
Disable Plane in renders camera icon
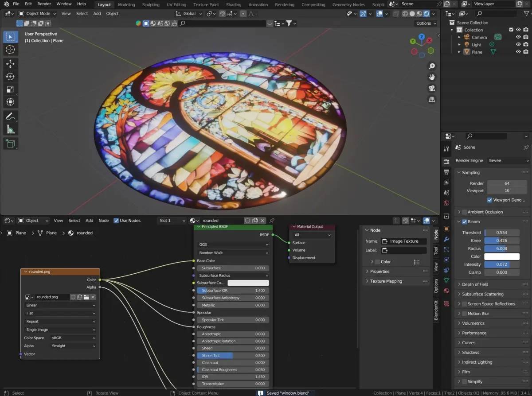click(526, 52)
